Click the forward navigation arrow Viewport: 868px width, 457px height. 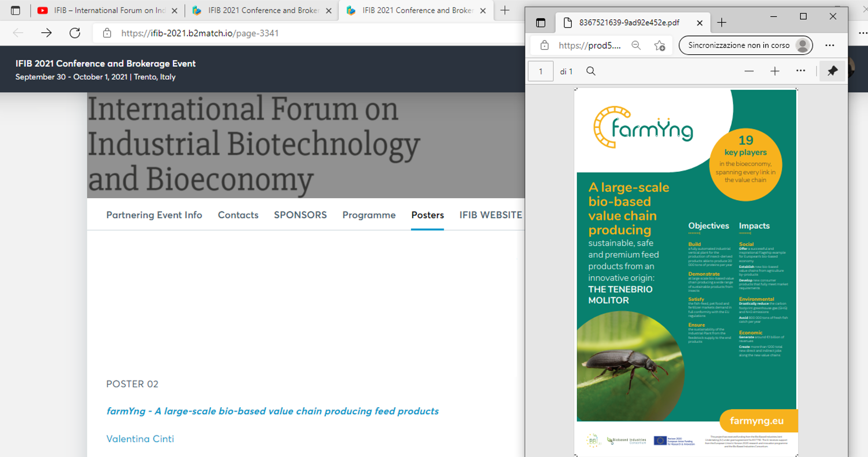[46, 33]
